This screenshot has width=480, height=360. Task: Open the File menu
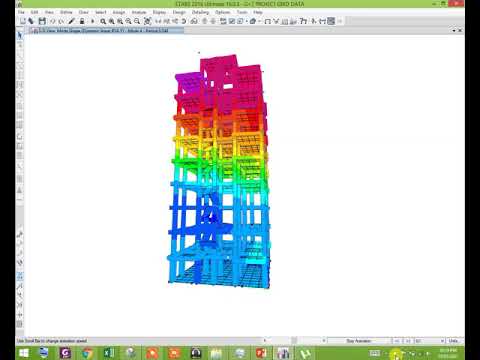(x=21, y=12)
